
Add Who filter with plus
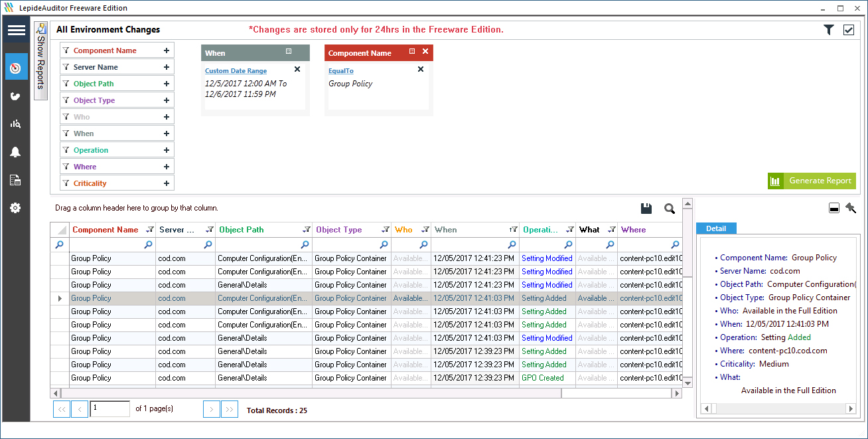(167, 117)
